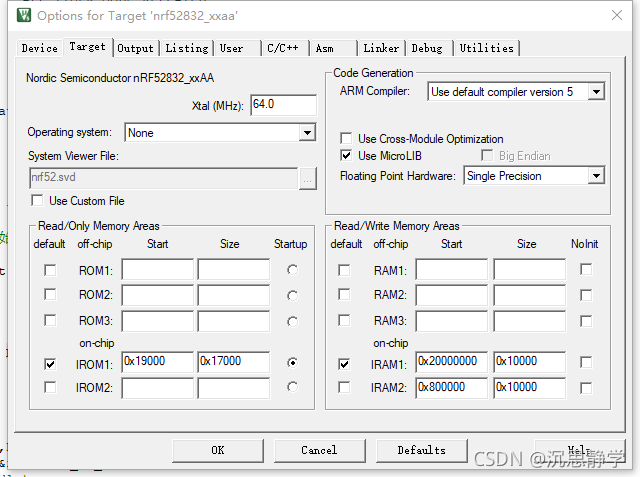This screenshot has width=640, height=477.
Task: Open the Output tab
Action: pyautogui.click(x=136, y=48)
